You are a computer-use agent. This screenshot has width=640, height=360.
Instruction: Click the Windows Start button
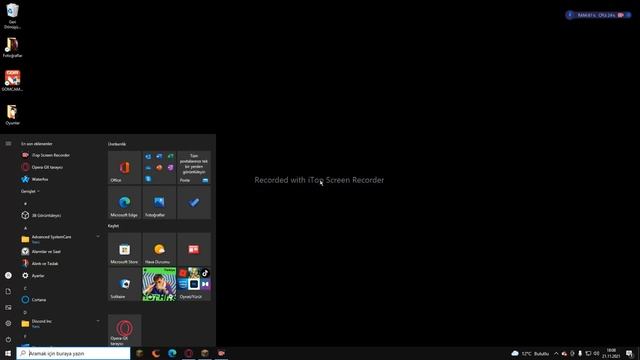pos(8,353)
